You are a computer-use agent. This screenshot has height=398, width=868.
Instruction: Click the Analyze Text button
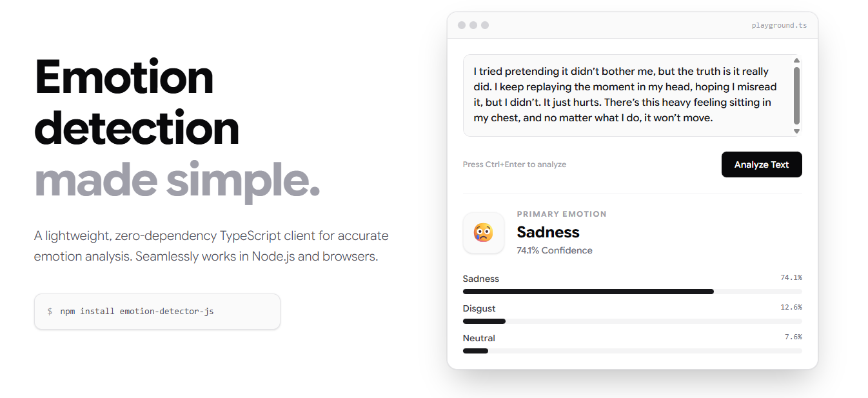point(761,164)
